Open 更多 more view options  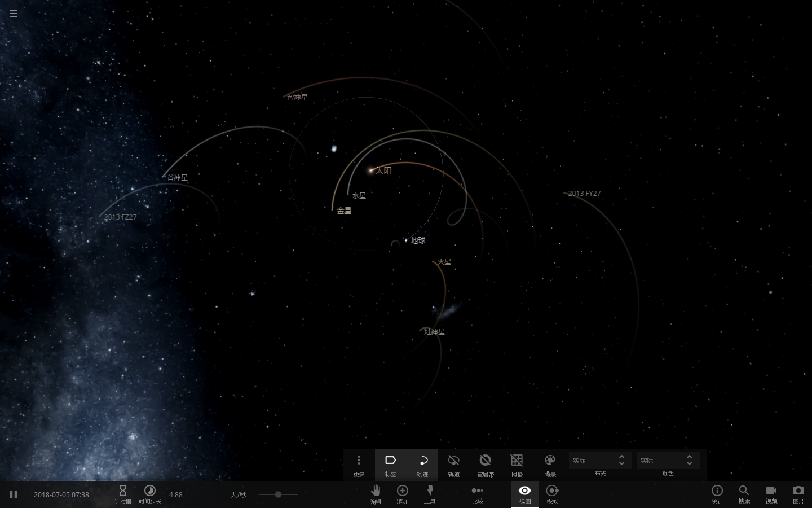[359, 466]
